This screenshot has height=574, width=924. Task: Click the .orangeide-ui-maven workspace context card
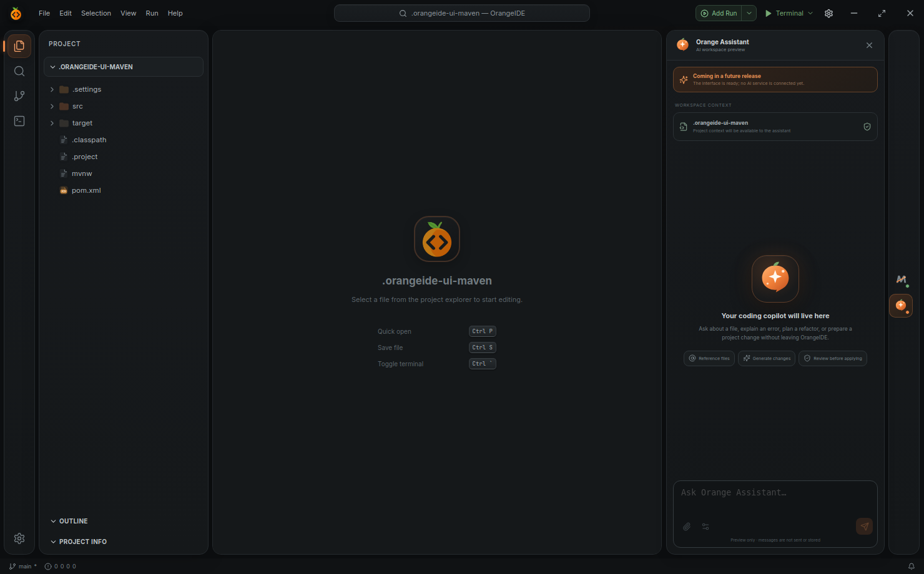point(775,127)
